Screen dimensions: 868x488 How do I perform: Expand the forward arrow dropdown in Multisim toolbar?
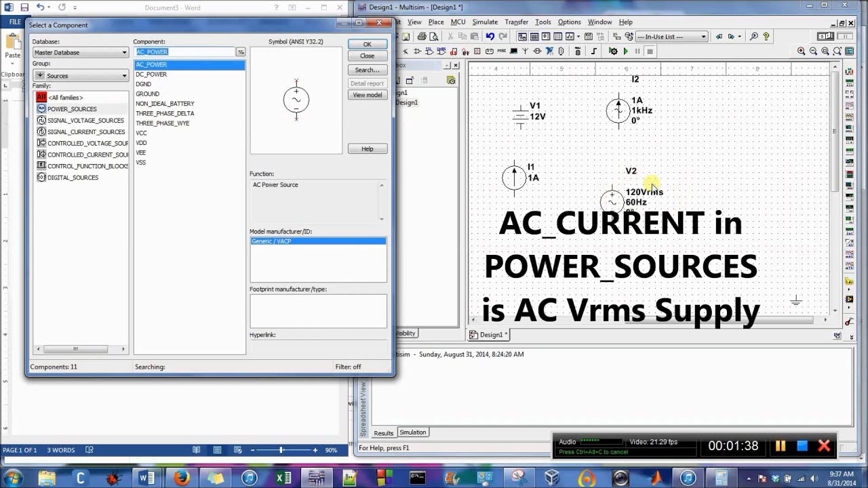click(739, 37)
